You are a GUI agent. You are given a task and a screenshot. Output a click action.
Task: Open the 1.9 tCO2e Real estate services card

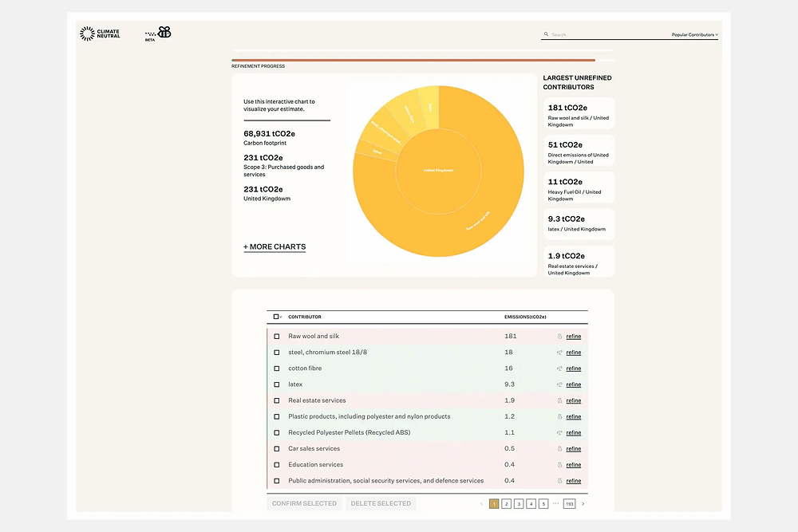coord(579,262)
